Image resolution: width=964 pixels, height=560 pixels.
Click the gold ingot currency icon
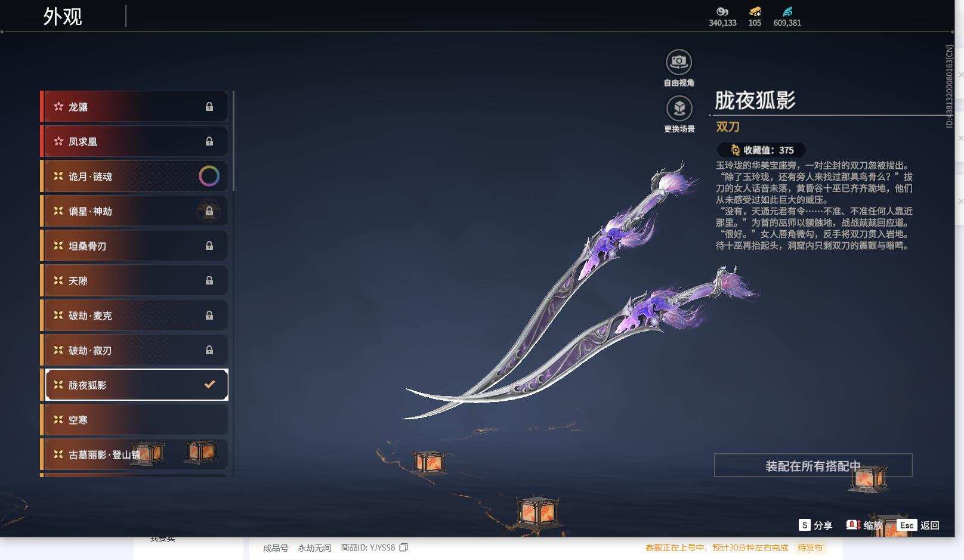click(755, 11)
